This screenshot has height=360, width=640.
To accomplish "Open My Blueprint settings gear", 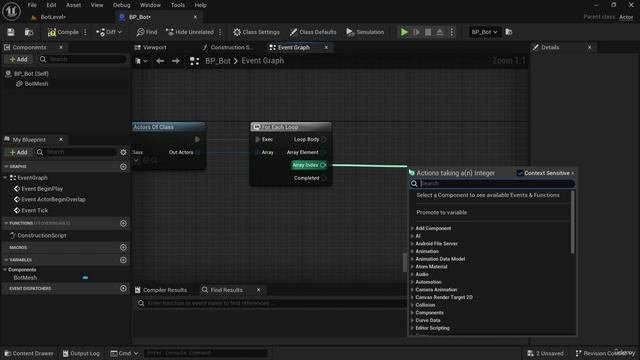I will (123, 152).
